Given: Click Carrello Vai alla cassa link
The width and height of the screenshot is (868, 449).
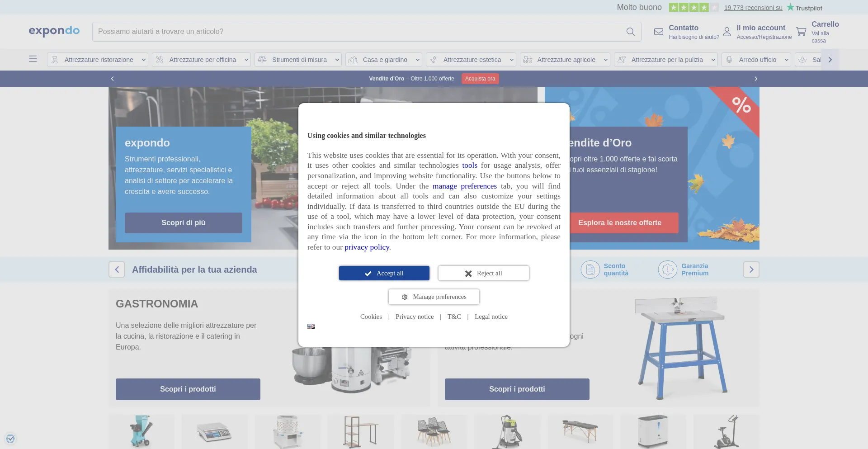Looking at the screenshot, I should pos(825,32).
